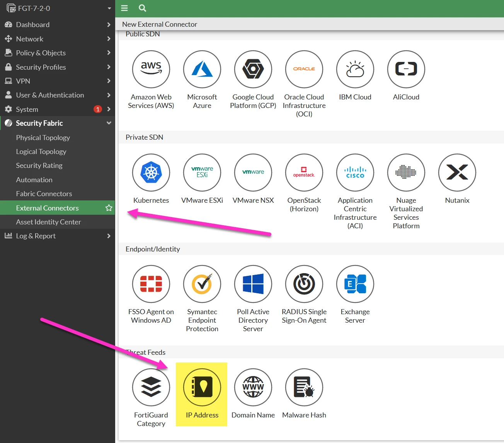Open the Dashboard menu
Screen dimensions: 504x443
[x=33, y=25]
